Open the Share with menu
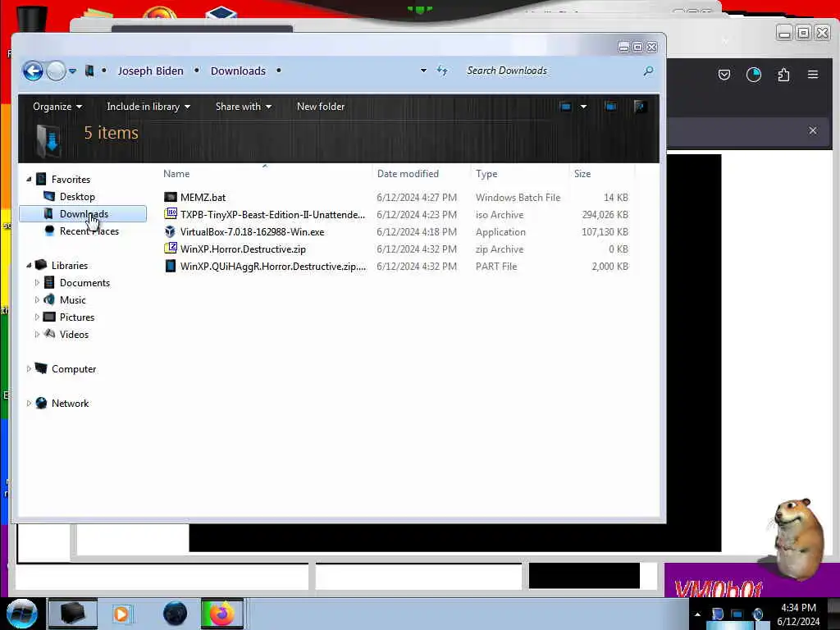This screenshot has height=630, width=840. pos(243,107)
